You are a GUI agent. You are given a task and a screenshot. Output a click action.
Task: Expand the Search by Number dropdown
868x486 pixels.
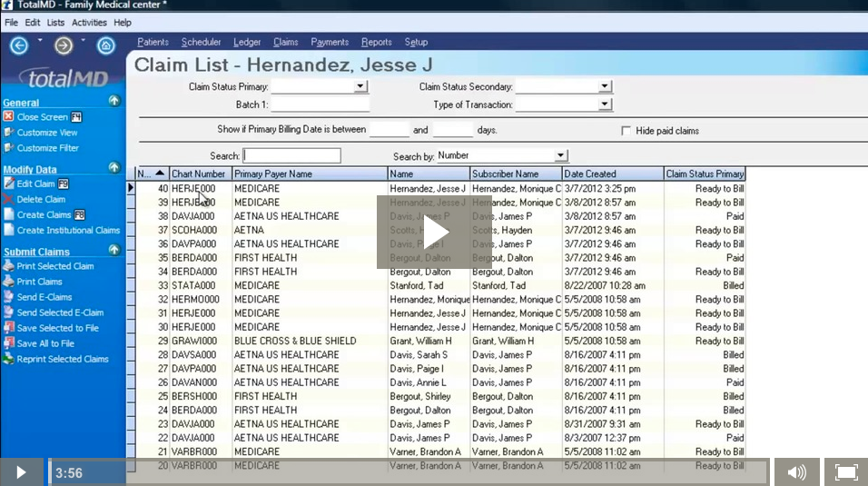click(561, 155)
